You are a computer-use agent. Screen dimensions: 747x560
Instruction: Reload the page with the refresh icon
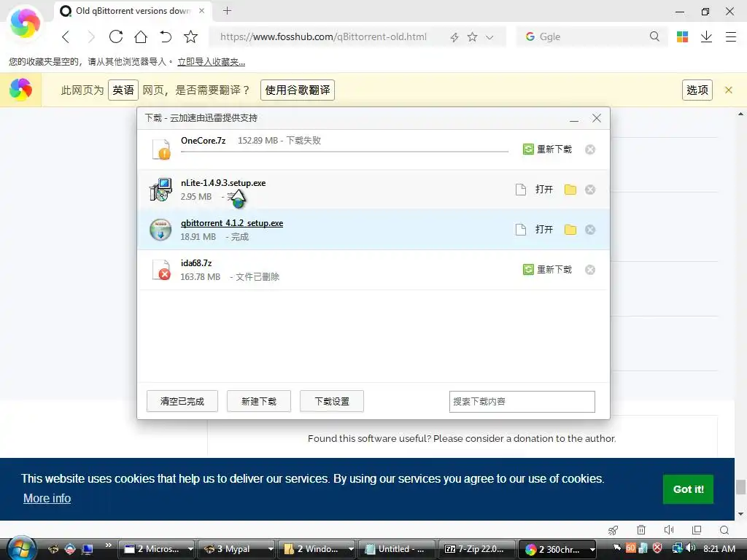(x=116, y=36)
